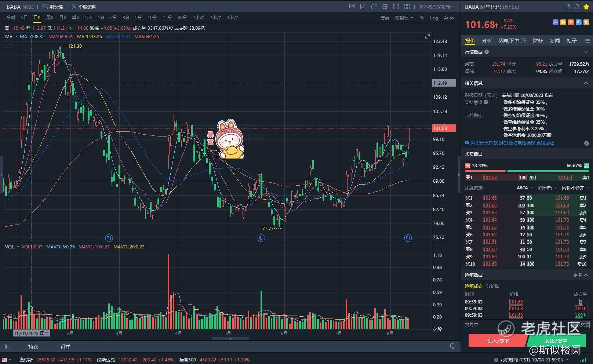Select the 30分 timeframe tab
This screenshot has width=593, height=364.
[182, 18]
